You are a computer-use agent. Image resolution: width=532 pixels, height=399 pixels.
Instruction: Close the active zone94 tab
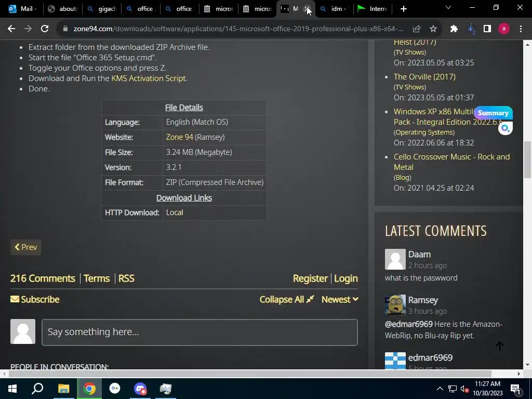click(307, 9)
